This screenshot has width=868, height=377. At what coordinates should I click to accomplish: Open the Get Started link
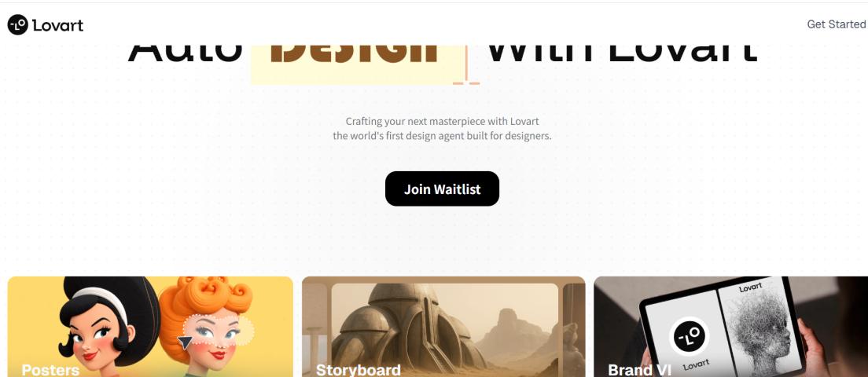click(836, 24)
